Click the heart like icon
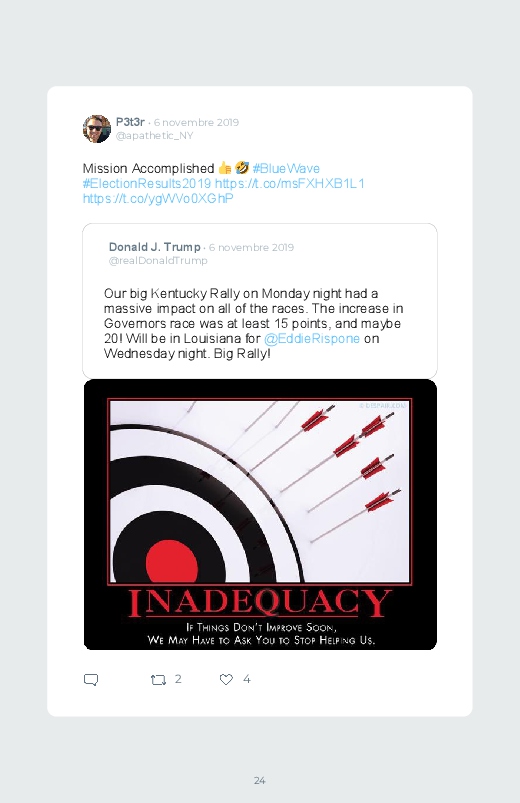520x803 pixels. click(226, 679)
